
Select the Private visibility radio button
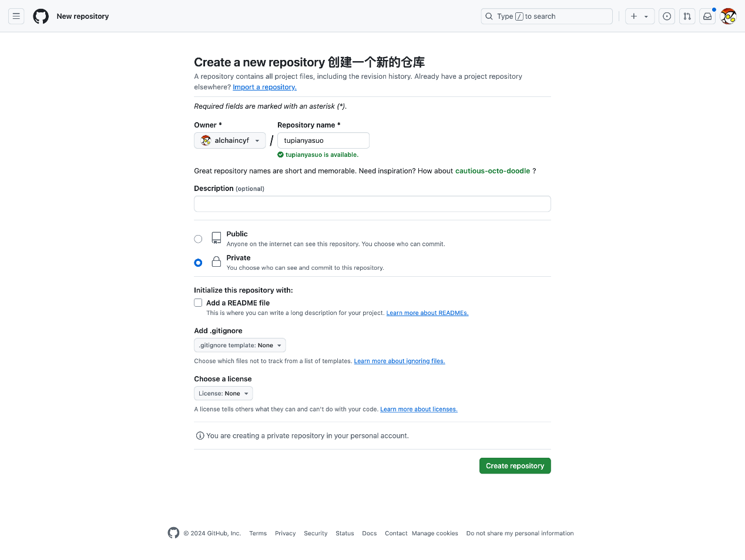(x=198, y=263)
